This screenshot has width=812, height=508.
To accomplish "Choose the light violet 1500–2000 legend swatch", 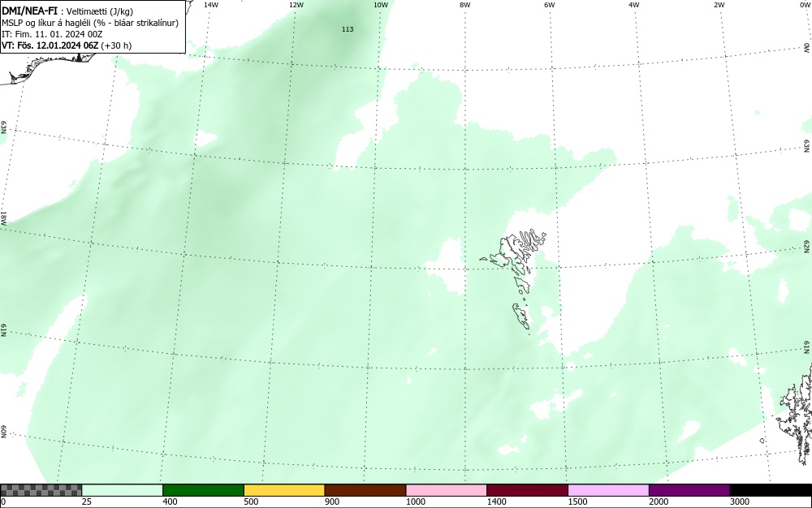I will tap(608, 490).
